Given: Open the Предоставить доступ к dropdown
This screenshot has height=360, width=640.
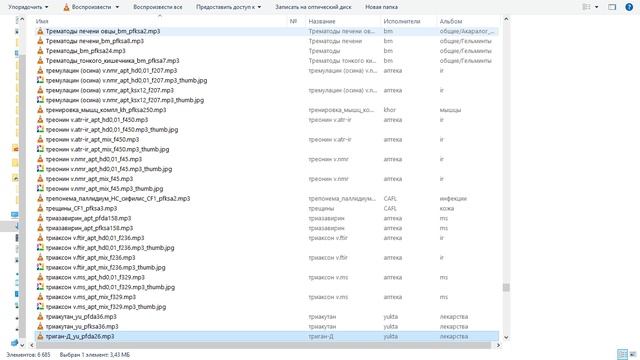Looking at the screenshot, I should [x=228, y=7].
